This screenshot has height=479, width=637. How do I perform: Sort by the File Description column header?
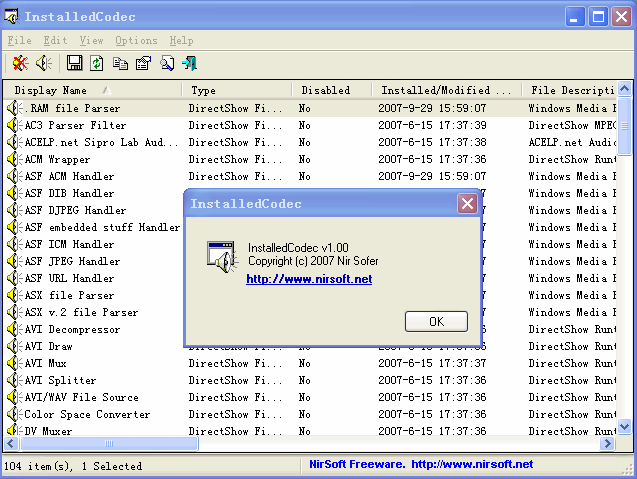pos(569,90)
